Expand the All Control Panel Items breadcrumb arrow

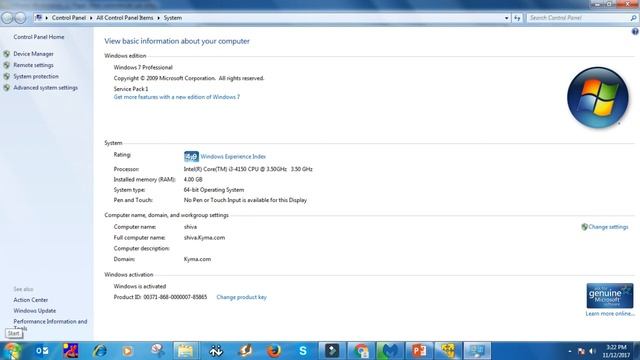(x=158, y=18)
